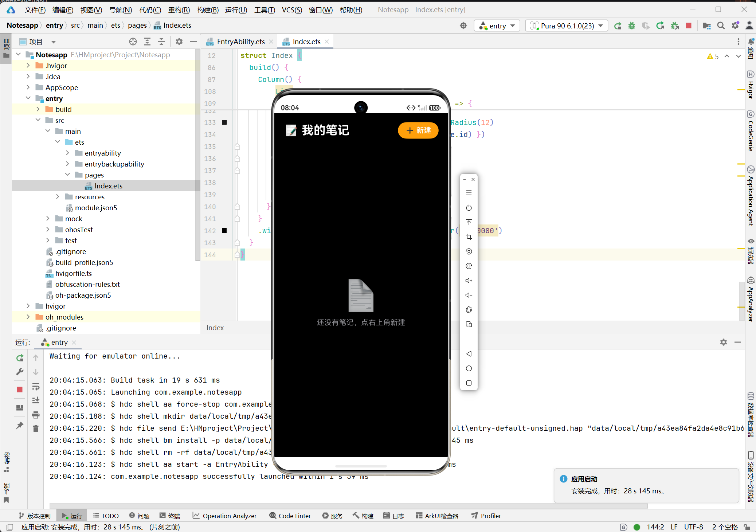Open TODO tool window
756x532 pixels.
tap(106, 516)
